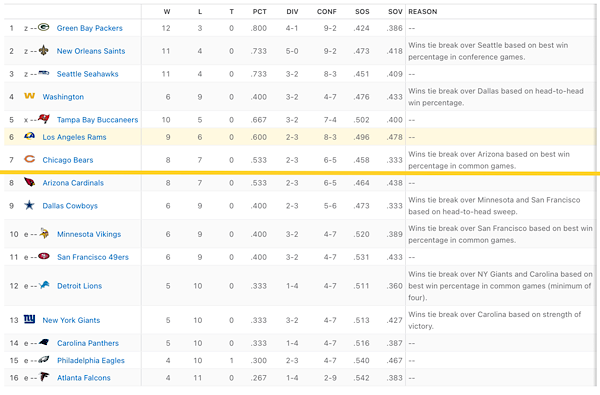Image resolution: width=600 pixels, height=395 pixels.
Task: Click the Arizona Cardinals bird logo
Action: pyautogui.click(x=29, y=182)
